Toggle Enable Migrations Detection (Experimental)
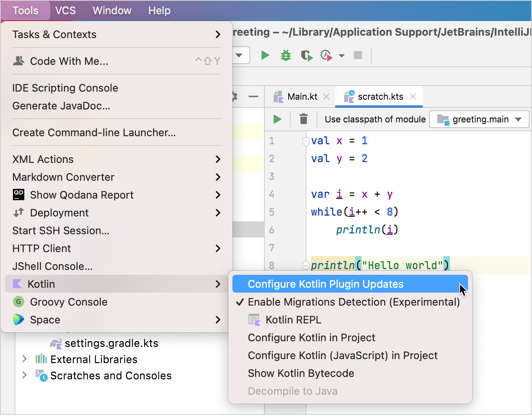This screenshot has width=532, height=415. pyautogui.click(x=350, y=302)
